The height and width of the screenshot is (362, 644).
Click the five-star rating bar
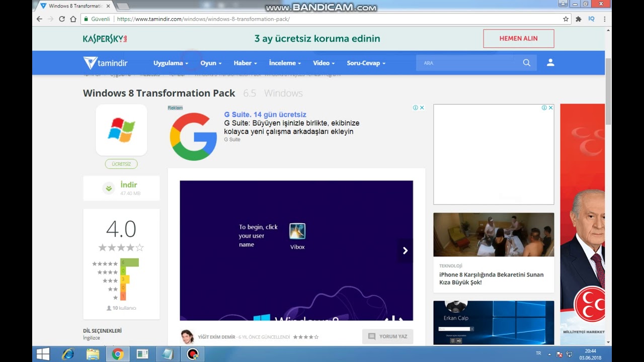[129, 262]
